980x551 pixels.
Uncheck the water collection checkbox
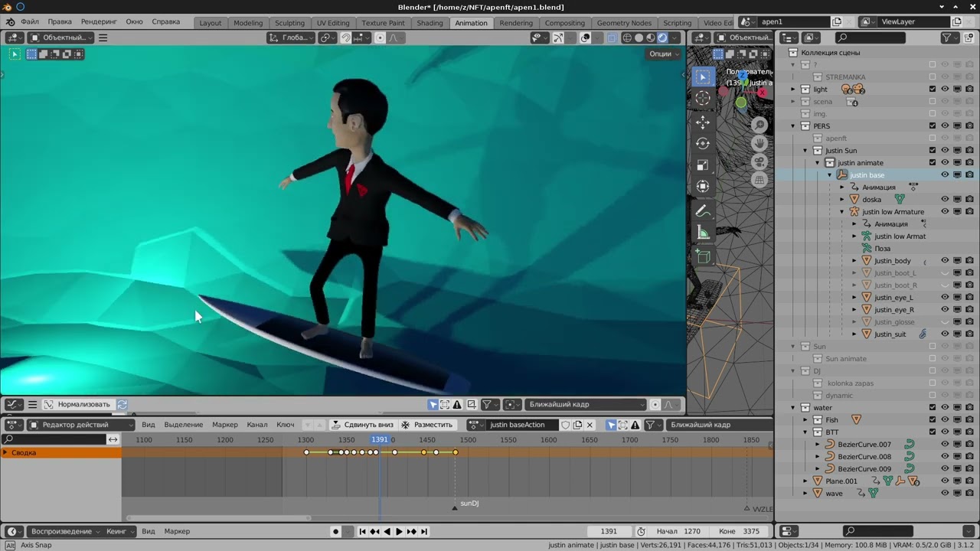933,408
